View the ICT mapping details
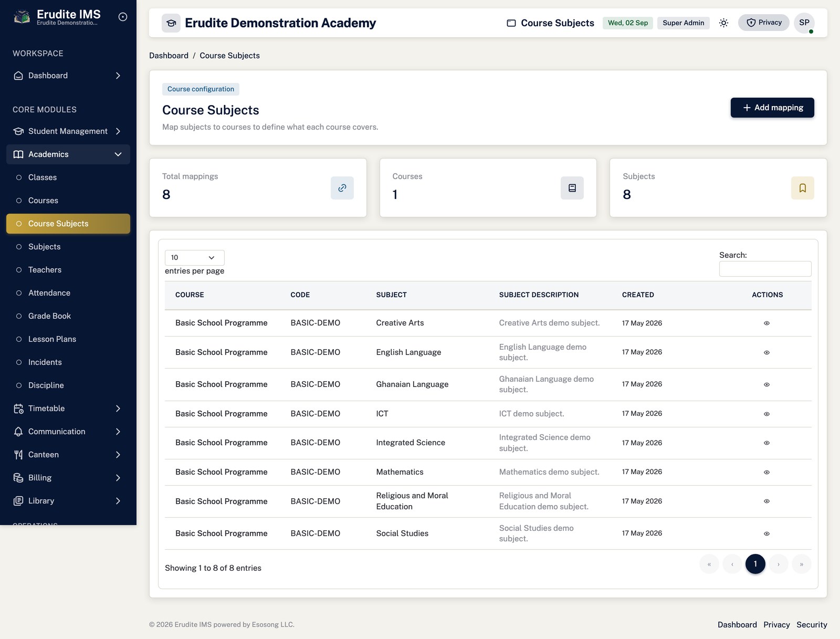 coord(766,414)
